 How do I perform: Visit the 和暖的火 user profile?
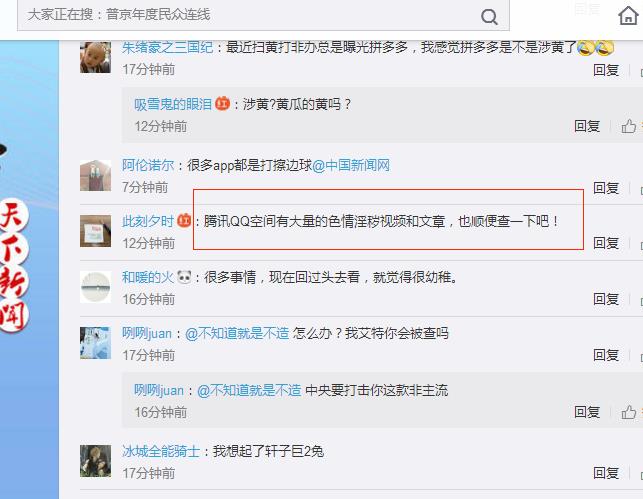click(x=148, y=278)
